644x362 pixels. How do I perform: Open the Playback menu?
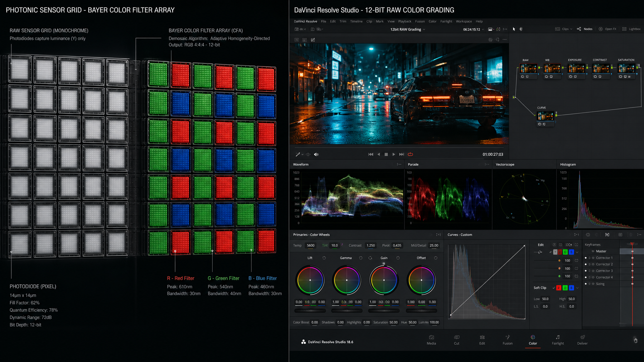(405, 21)
